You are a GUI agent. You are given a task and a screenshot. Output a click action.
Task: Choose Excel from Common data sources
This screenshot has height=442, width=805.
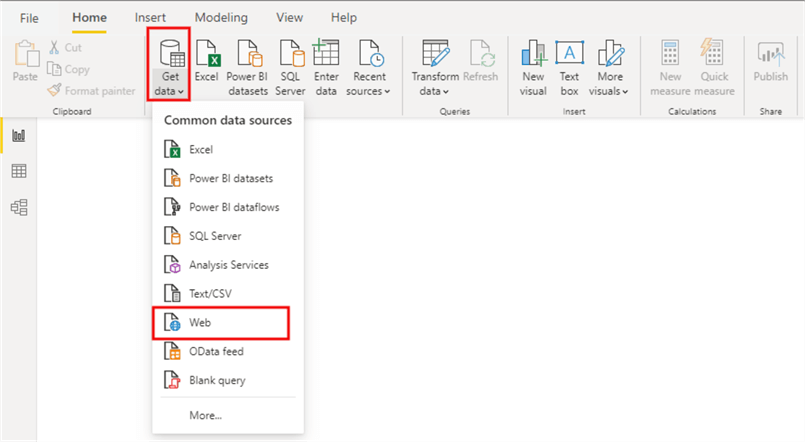228,149
